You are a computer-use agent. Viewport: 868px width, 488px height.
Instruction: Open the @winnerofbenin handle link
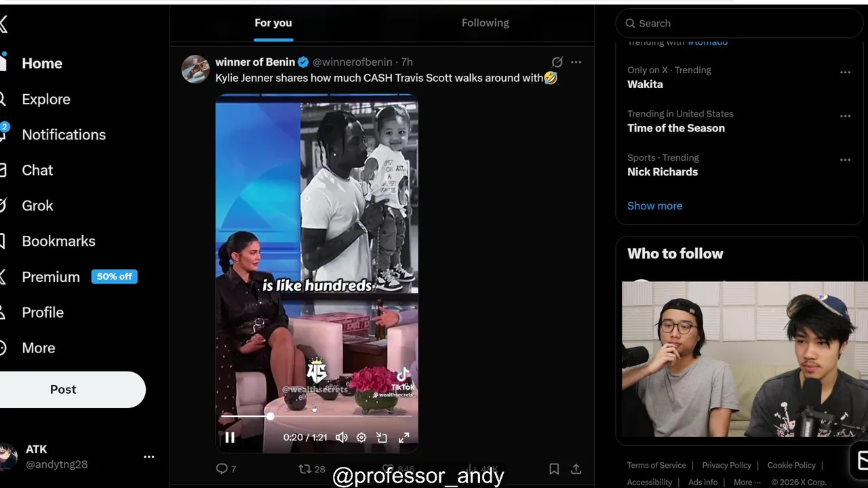352,62
